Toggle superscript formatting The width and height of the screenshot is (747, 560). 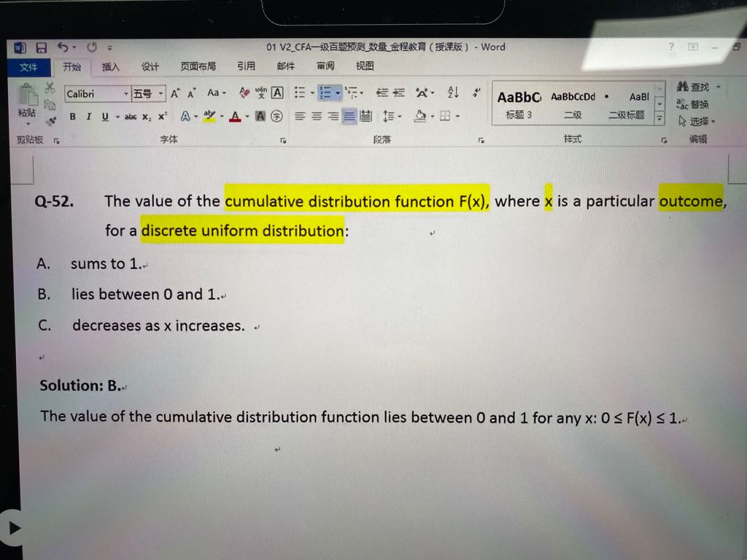pos(163,116)
